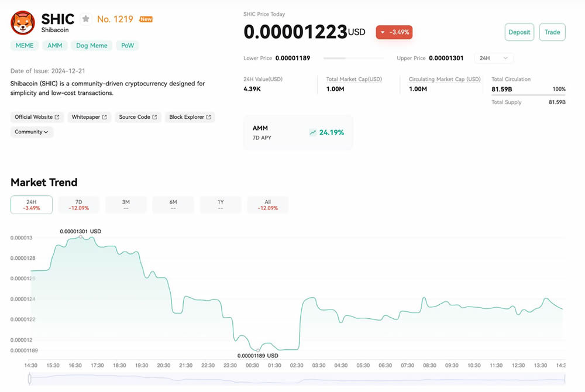Favorite SHIC with the star icon

click(x=86, y=19)
